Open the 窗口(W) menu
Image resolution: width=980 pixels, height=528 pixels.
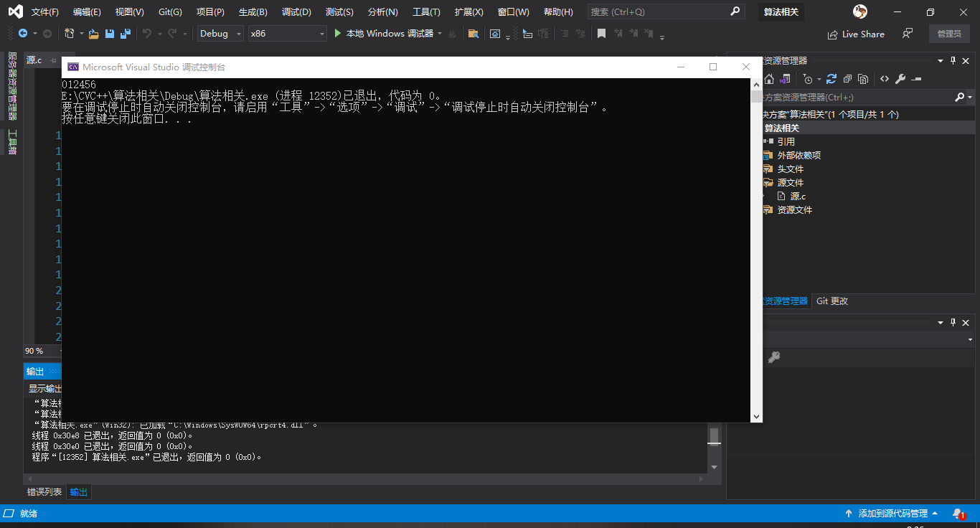[513, 12]
